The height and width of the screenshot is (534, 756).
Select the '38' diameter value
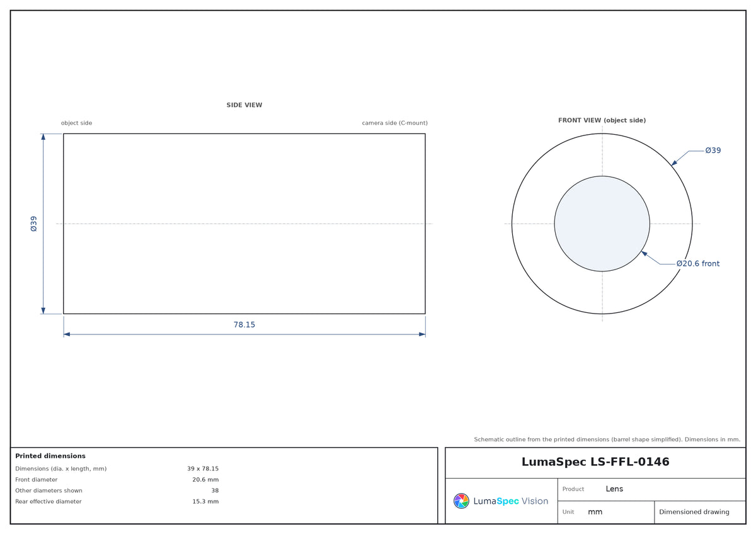pos(215,491)
